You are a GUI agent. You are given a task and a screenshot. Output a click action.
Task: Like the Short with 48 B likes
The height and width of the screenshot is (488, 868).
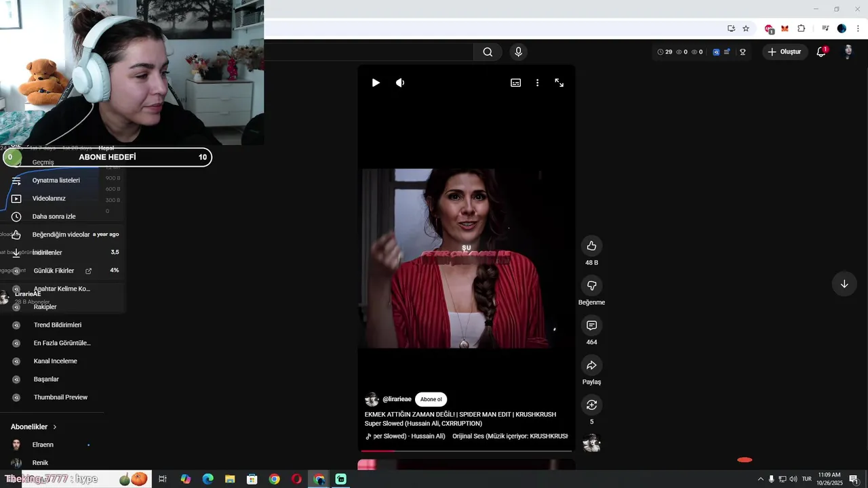tap(591, 245)
